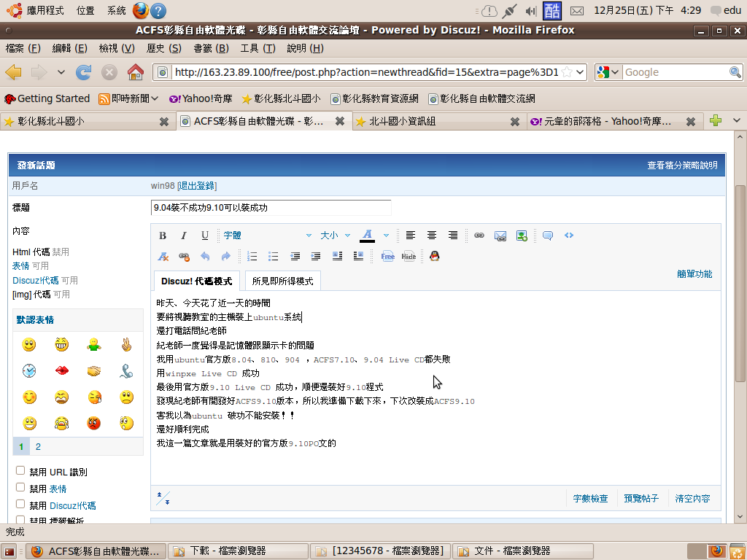Toggle bold formatting in the editor
Screen dimensions: 747x560
pyautogui.click(x=163, y=236)
